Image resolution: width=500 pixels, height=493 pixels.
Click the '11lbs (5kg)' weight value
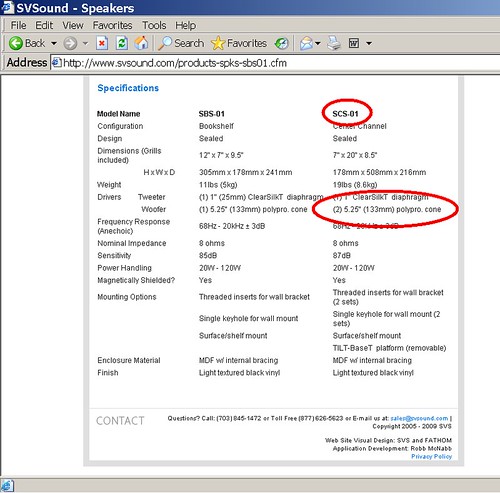click(x=218, y=185)
